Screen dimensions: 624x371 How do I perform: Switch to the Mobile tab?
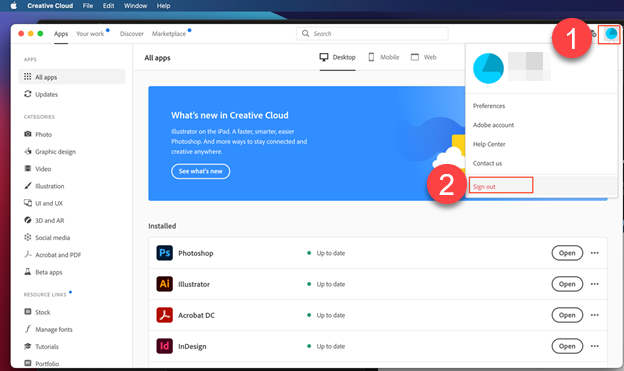point(384,57)
